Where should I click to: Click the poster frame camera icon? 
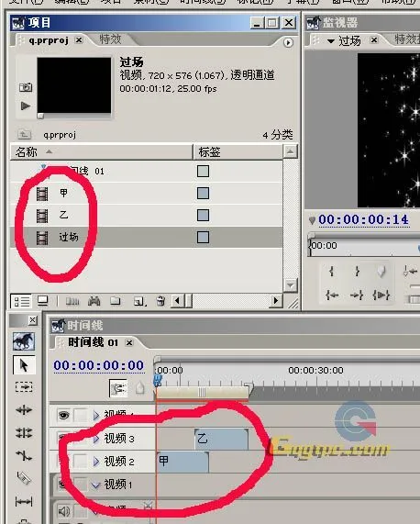(x=26, y=87)
